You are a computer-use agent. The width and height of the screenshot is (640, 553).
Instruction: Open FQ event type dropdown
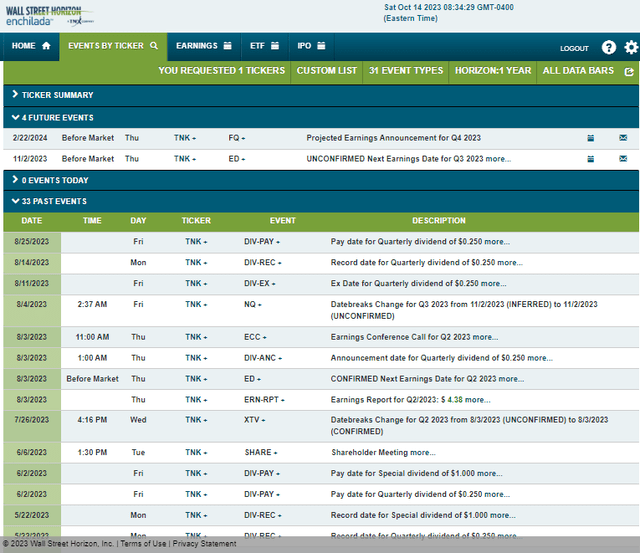click(237, 138)
